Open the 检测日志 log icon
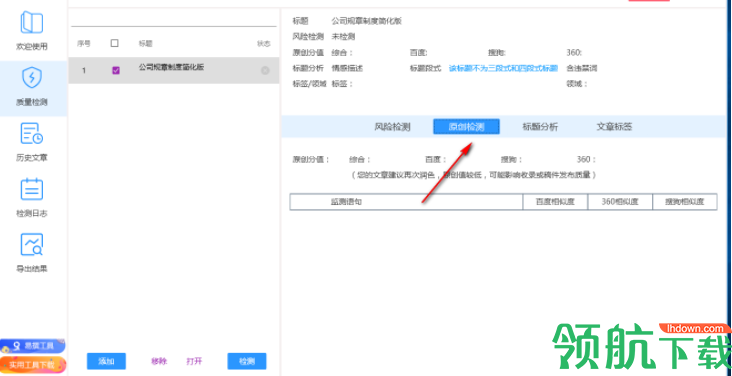 [32, 189]
